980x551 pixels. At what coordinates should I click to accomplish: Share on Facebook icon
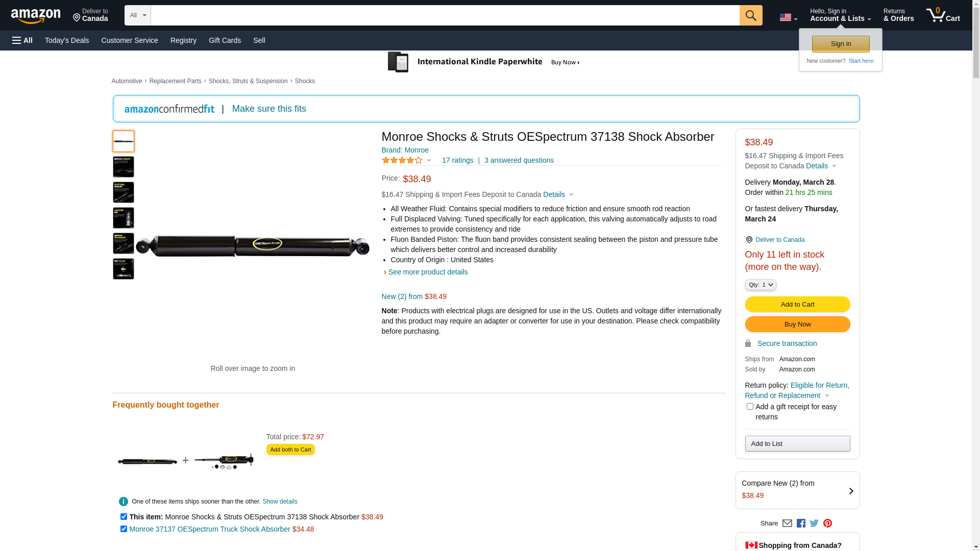coord(801,523)
